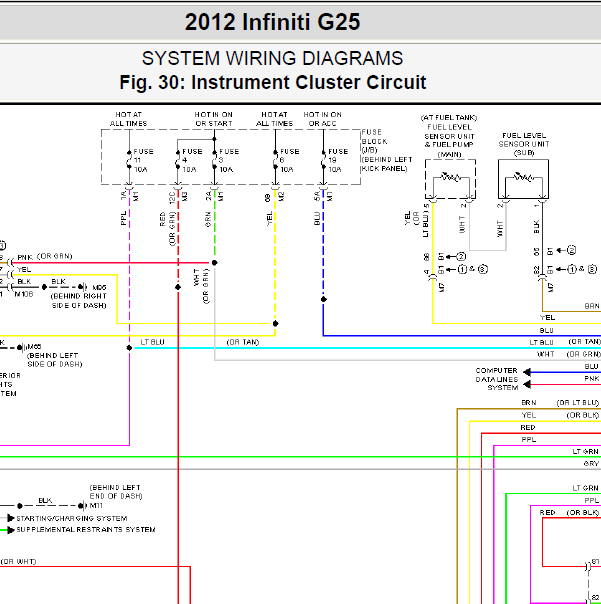Click the splice dot on the blue wire

click(324, 299)
